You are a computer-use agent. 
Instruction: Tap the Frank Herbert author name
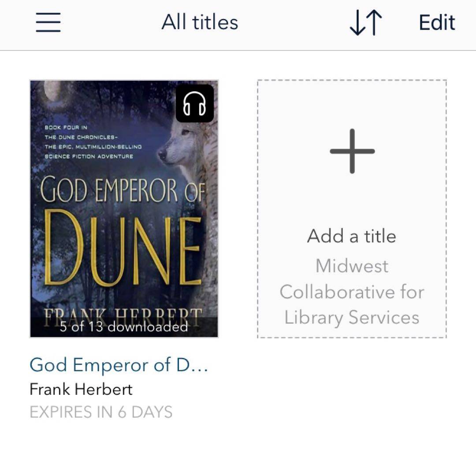pyautogui.click(x=81, y=389)
